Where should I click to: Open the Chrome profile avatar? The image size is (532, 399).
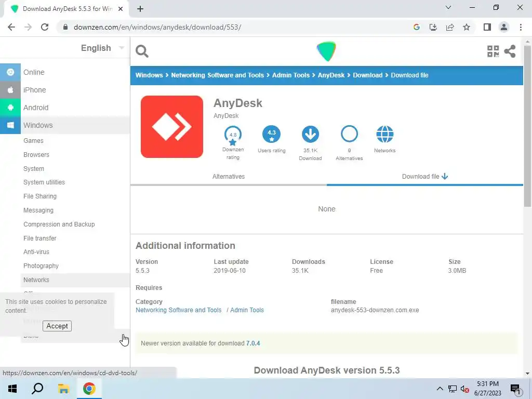tap(504, 27)
